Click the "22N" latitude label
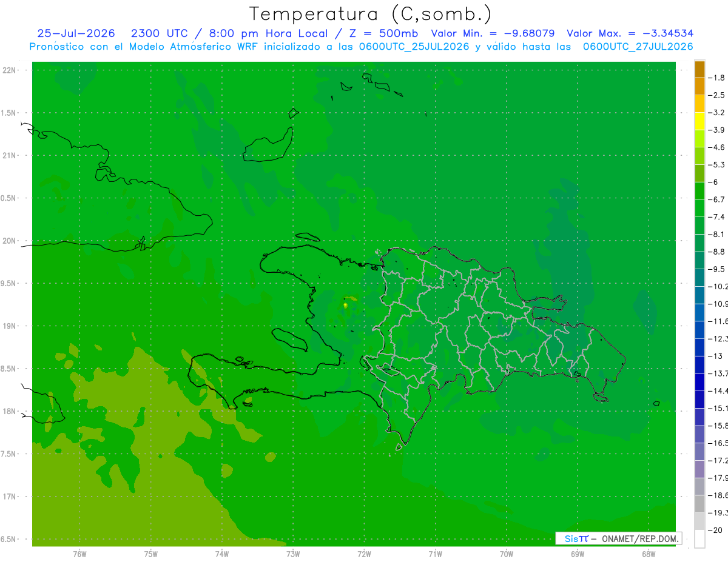The image size is (728, 562). pos(10,70)
